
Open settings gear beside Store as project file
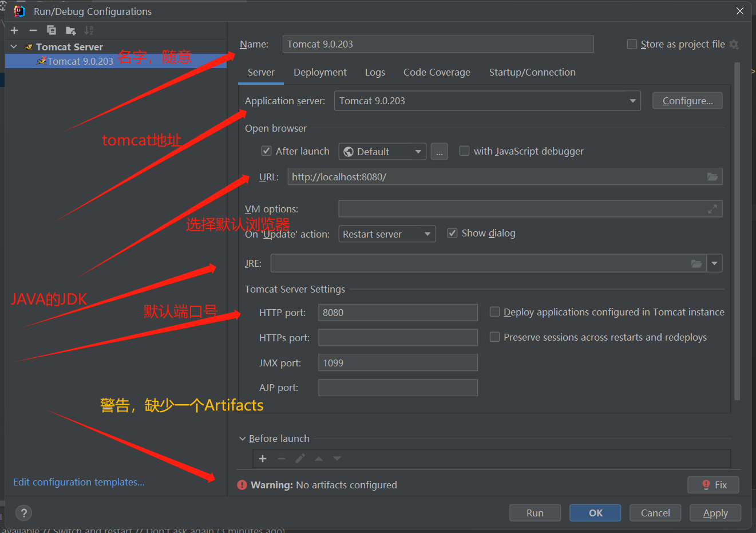point(734,44)
